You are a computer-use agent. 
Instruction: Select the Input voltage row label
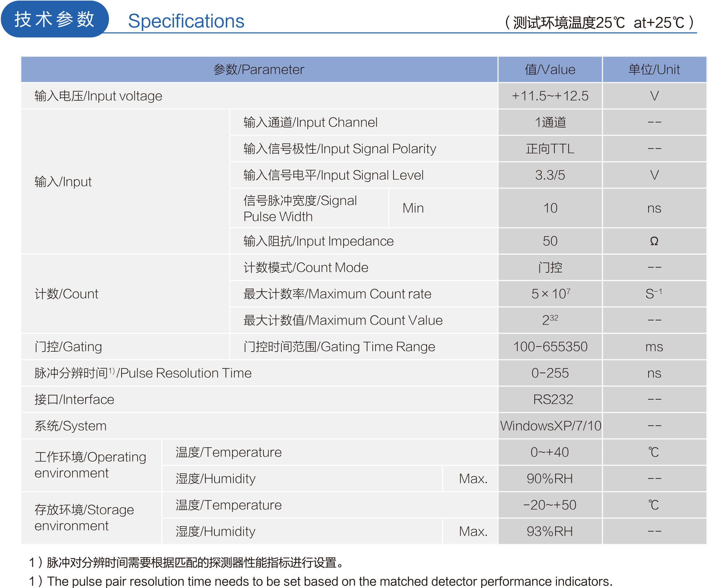click(x=98, y=96)
